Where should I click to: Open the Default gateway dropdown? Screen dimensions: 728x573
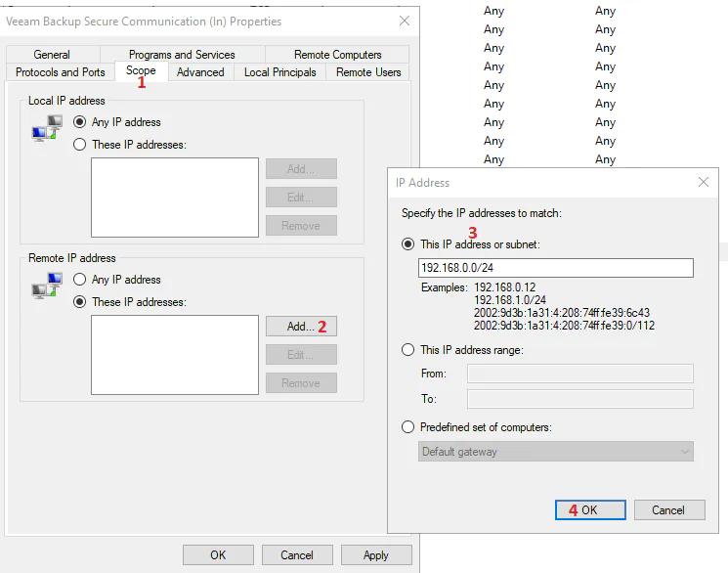556,451
